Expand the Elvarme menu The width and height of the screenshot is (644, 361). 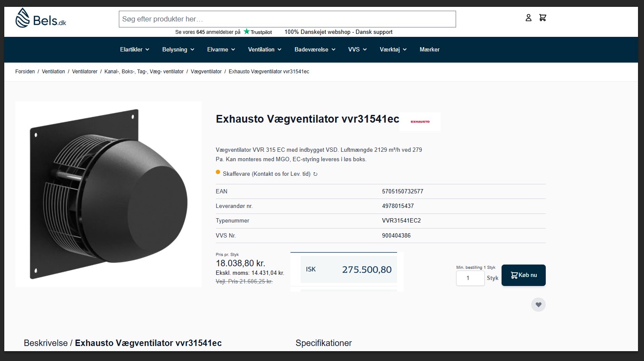(x=221, y=49)
